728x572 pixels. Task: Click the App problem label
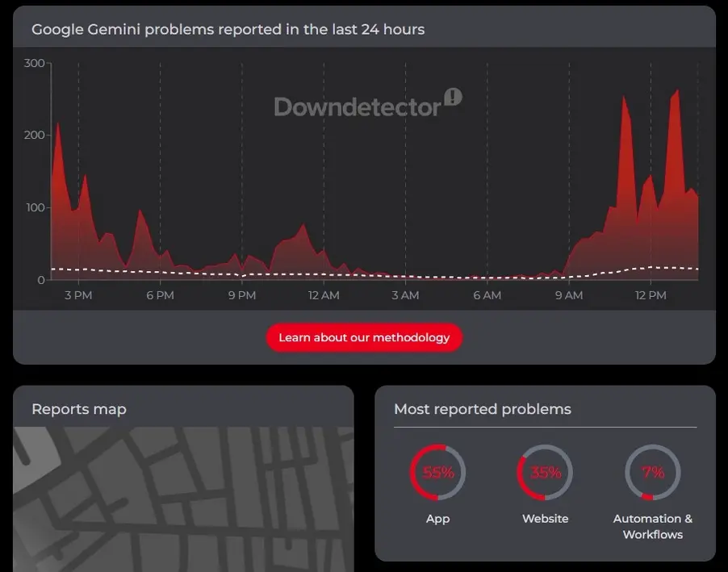pos(437,519)
